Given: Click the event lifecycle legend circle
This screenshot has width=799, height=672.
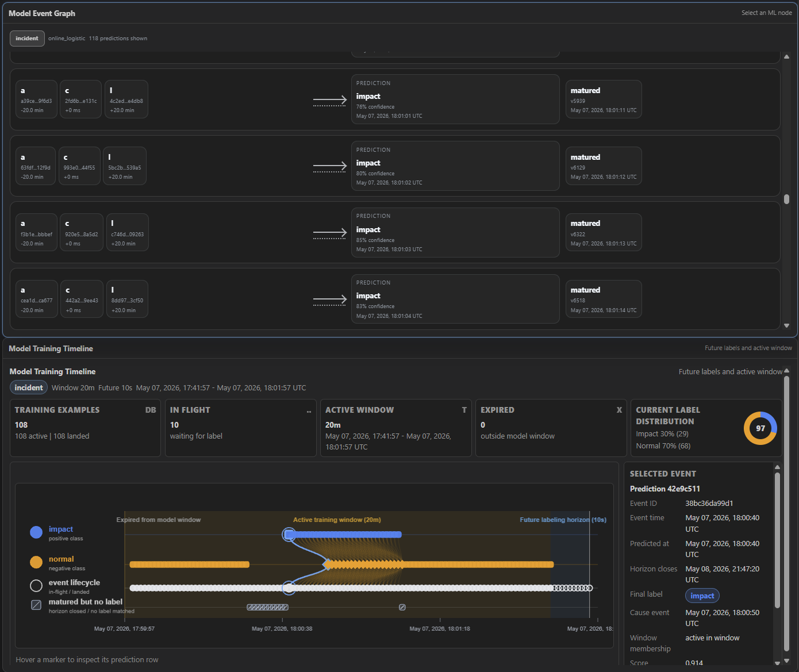Looking at the screenshot, I should [36, 585].
